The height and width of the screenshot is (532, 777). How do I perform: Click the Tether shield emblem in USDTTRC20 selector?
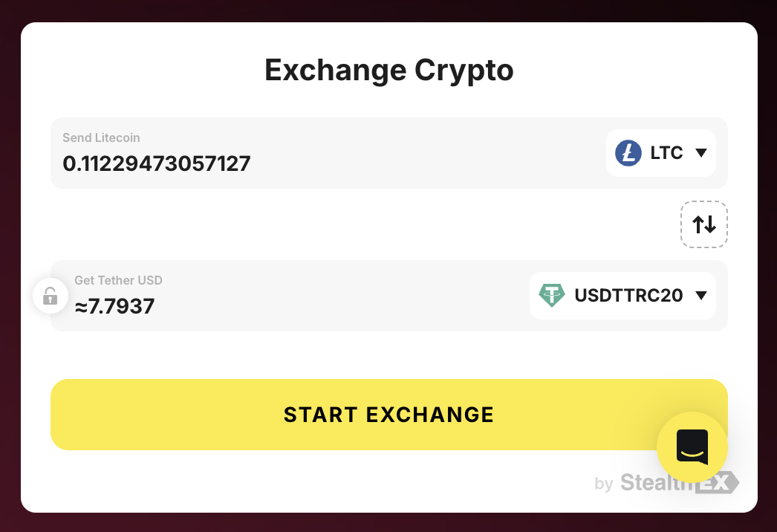click(553, 295)
